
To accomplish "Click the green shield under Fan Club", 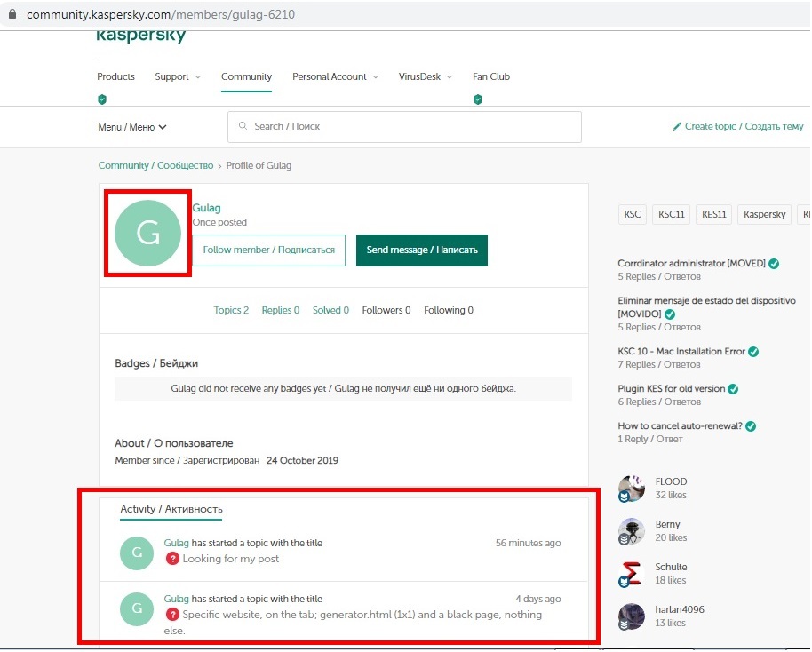I will 477,99.
